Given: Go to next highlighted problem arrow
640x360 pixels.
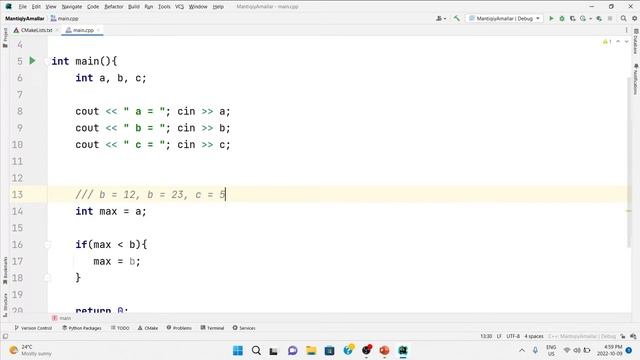Looking at the screenshot, I should (x=627, y=42).
